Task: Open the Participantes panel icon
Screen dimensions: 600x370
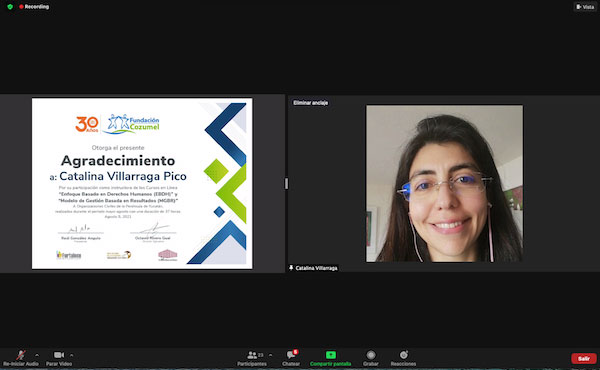Action: [x=252, y=355]
